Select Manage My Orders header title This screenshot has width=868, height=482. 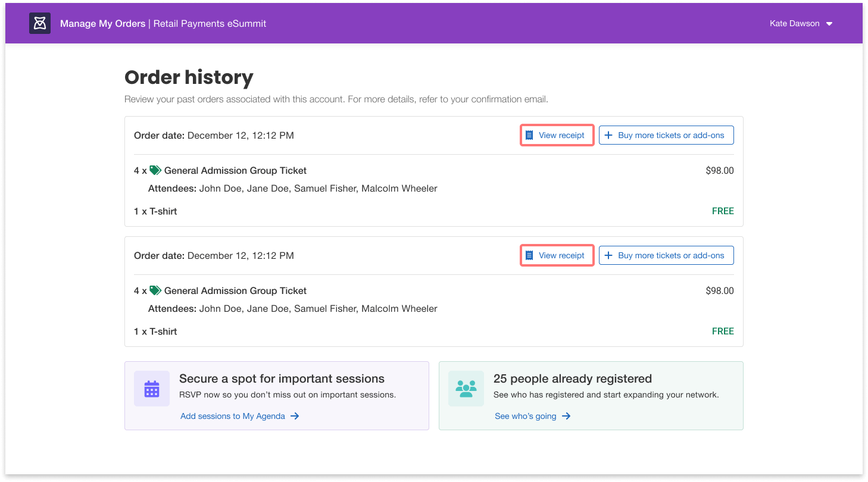pyautogui.click(x=102, y=24)
